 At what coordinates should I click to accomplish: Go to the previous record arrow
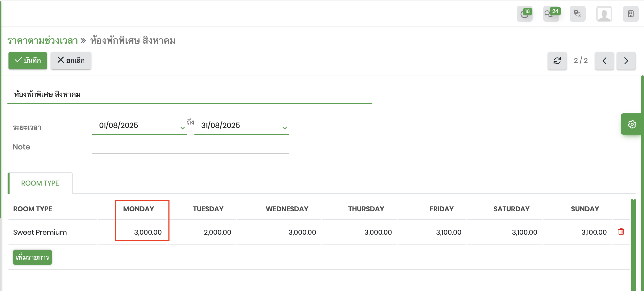tap(604, 61)
